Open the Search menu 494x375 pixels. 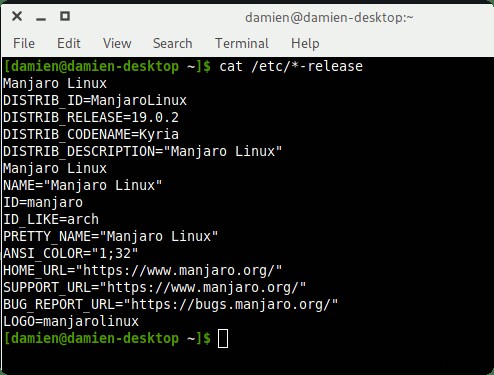coord(173,43)
